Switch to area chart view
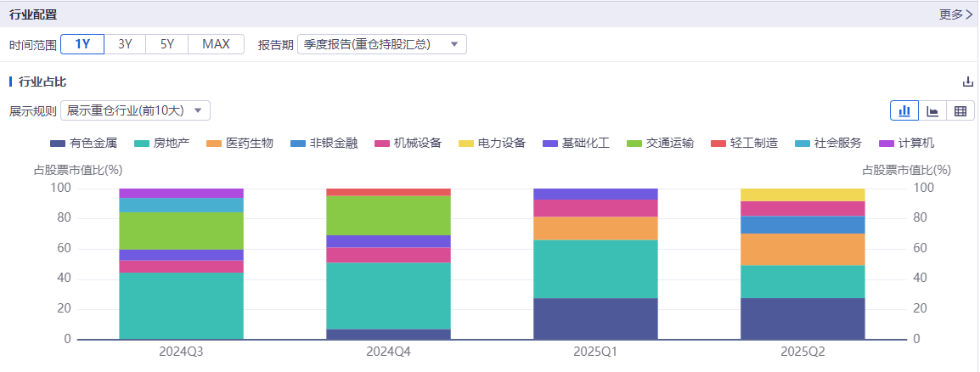The image size is (980, 372). (x=932, y=111)
